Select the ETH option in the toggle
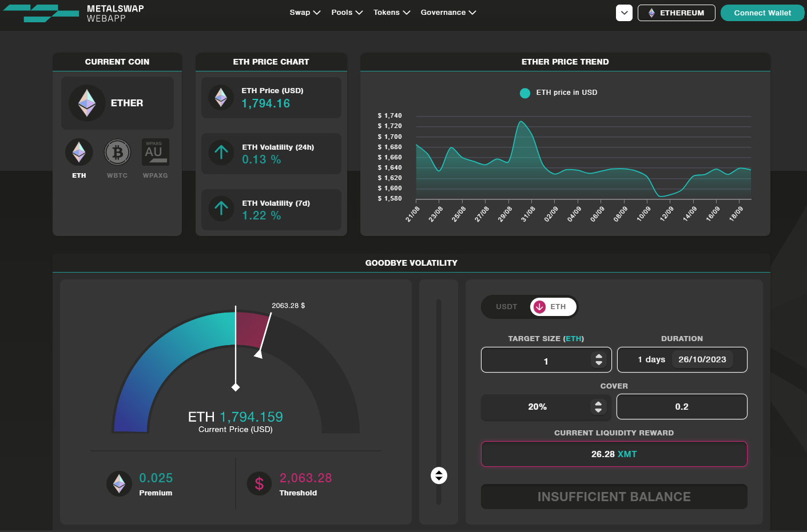The width and height of the screenshot is (807, 532). pos(553,307)
